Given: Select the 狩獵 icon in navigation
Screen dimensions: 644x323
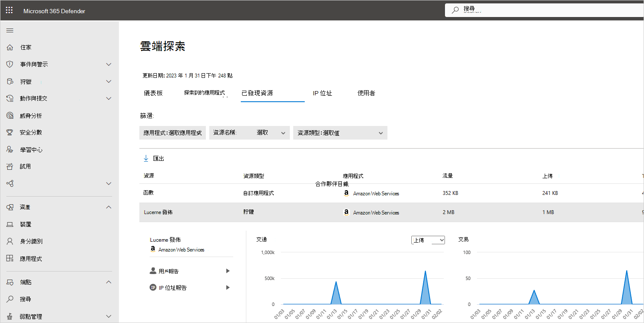Looking at the screenshot, I should click(x=9, y=81).
